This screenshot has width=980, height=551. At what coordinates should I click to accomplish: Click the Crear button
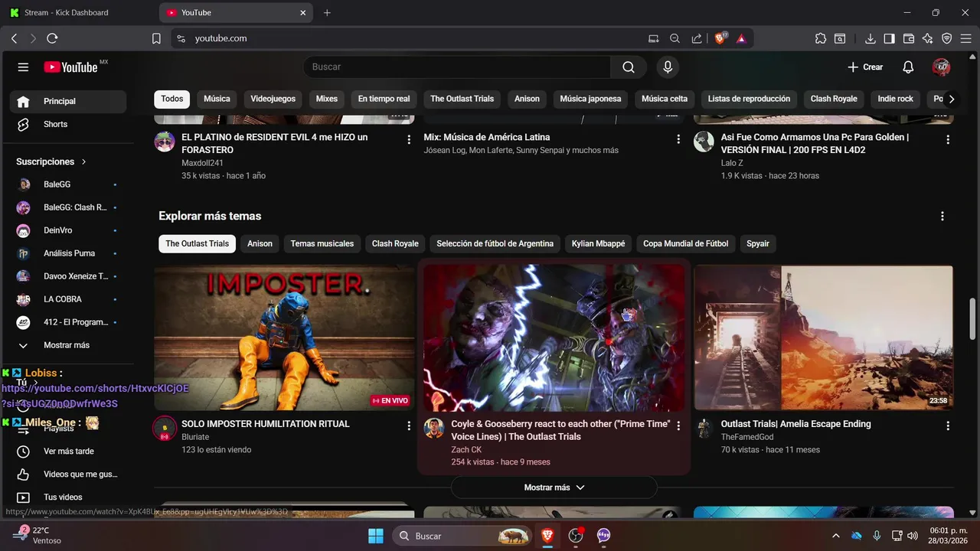865,67
